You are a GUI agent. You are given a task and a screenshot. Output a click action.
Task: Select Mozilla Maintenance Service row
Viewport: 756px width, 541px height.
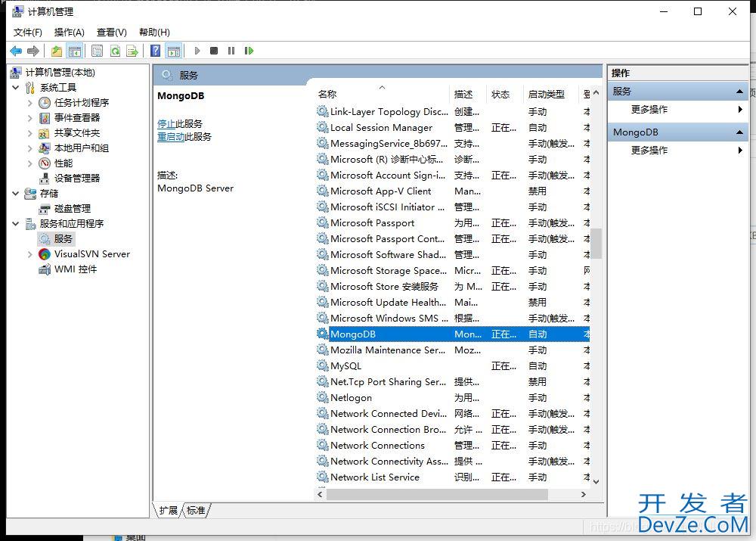[x=453, y=350]
